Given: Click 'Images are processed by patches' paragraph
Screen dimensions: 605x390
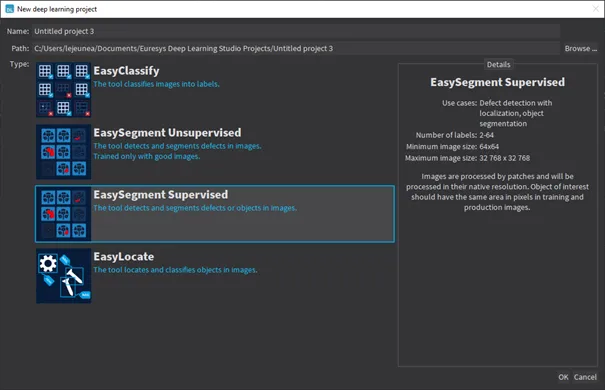Looking at the screenshot, I should click(497, 192).
